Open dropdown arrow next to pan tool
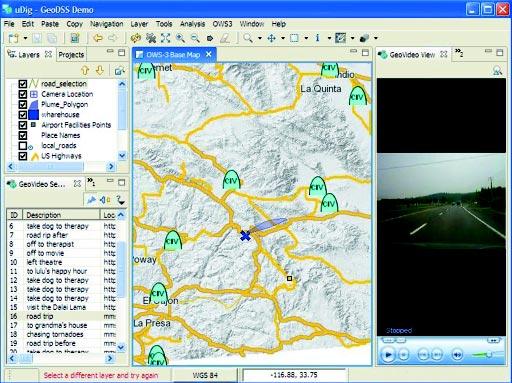Screen dimensions: 512x383 (x=283, y=38)
